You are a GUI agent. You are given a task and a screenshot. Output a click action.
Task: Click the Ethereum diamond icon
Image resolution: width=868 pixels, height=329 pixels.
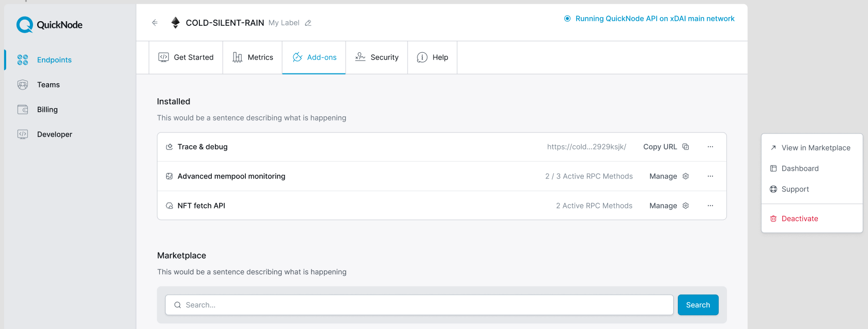pyautogui.click(x=176, y=23)
